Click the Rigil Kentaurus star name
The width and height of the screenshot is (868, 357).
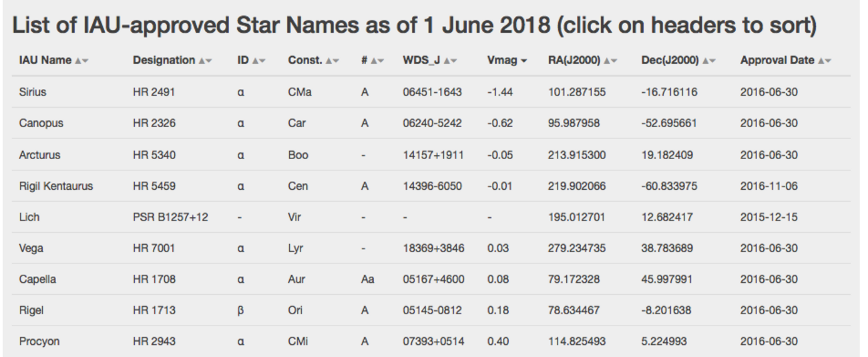point(55,186)
